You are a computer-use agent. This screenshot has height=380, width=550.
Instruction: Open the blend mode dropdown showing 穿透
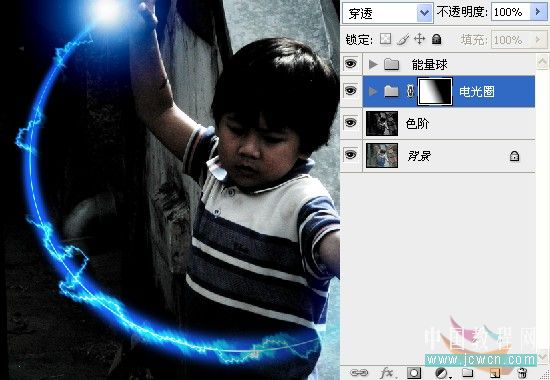(388, 13)
